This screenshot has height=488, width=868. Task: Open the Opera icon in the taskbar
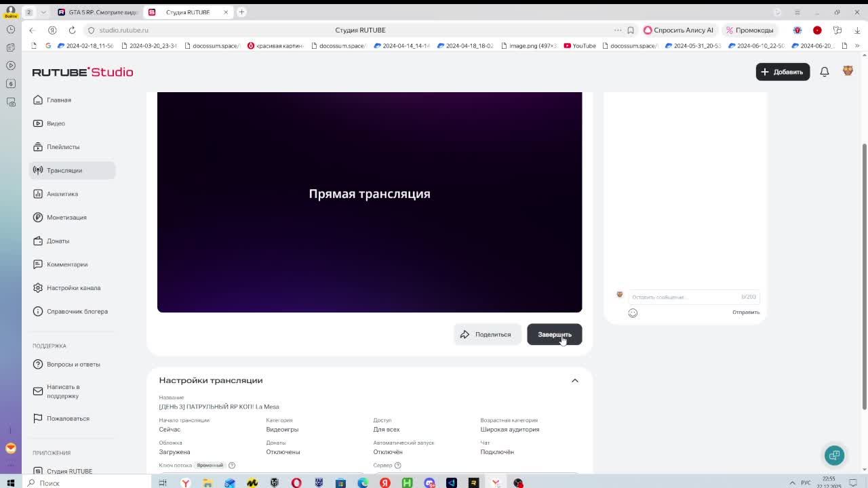click(296, 483)
